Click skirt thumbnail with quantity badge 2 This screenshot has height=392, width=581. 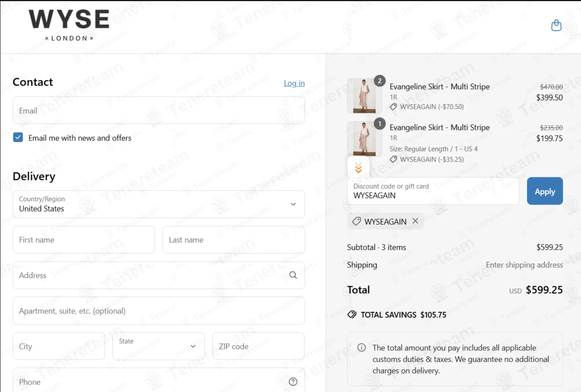364,96
